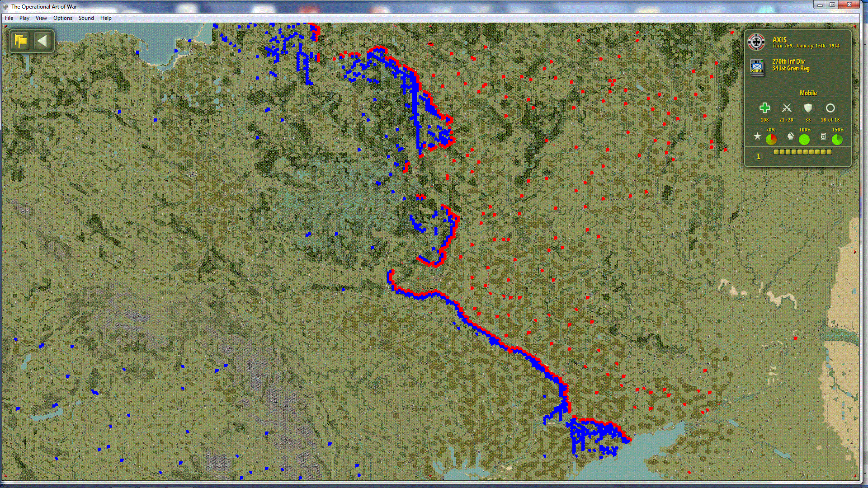The image size is (868, 488).
Task: Click the "270th Inf Div" formation name
Action: pyautogui.click(x=788, y=61)
